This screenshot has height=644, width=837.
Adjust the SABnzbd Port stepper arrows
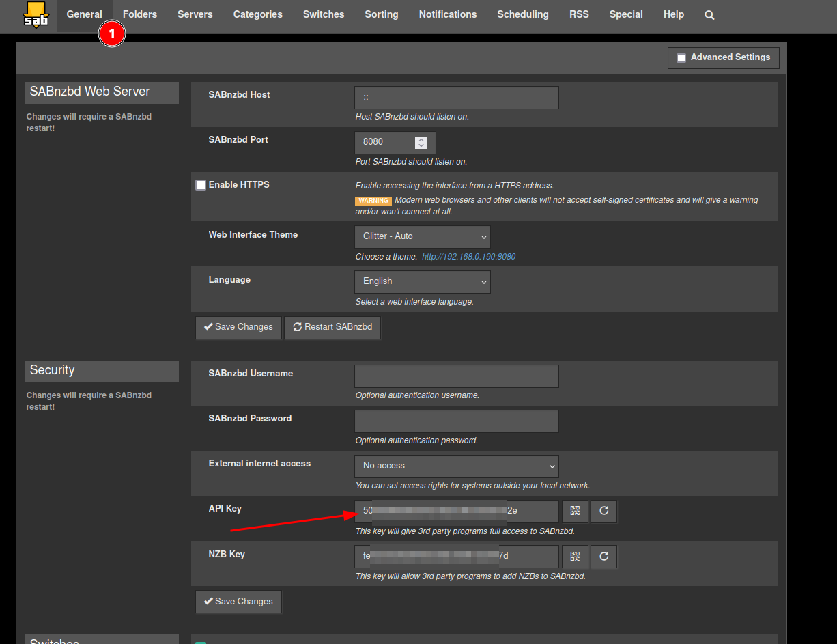click(421, 142)
